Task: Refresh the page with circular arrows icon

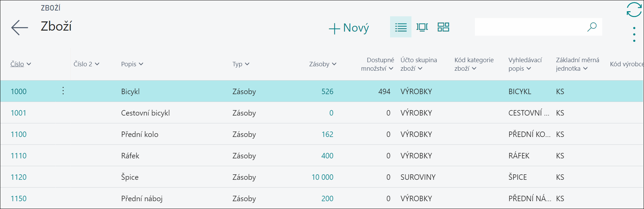Action: point(634,10)
